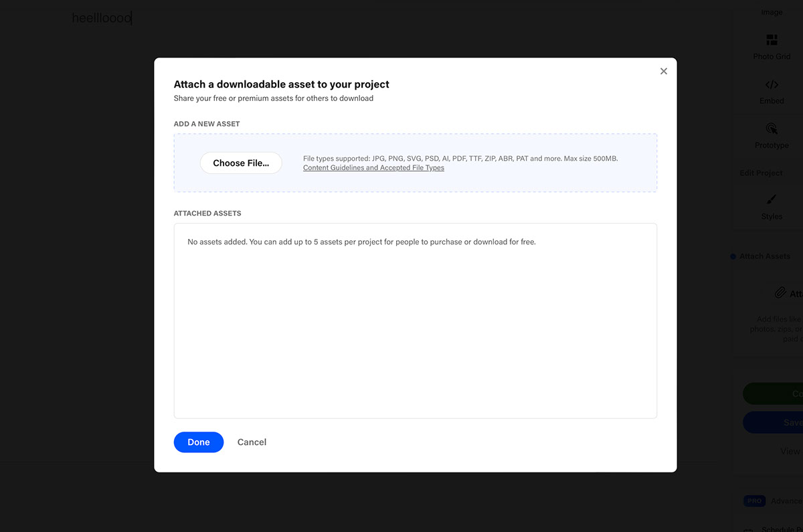Click the Choose File button

point(241,163)
